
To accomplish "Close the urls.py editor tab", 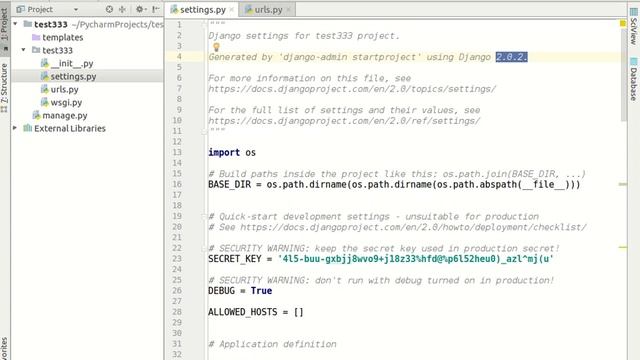I will [288, 9].
